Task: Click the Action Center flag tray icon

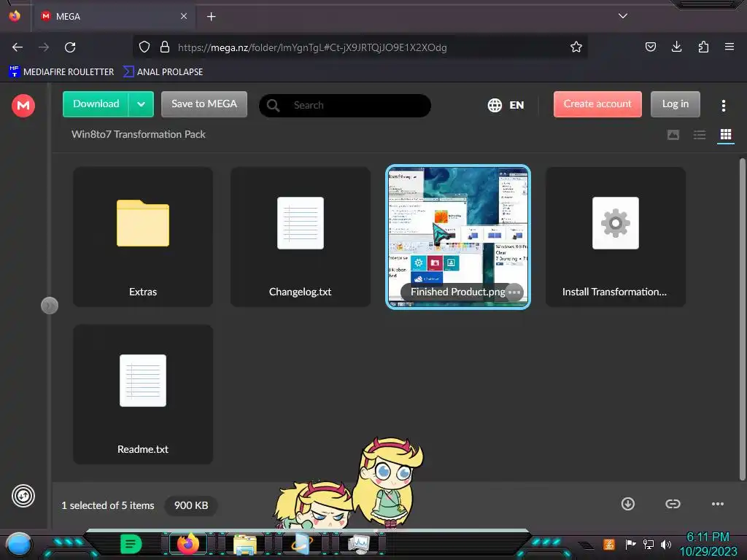Action: click(631, 544)
